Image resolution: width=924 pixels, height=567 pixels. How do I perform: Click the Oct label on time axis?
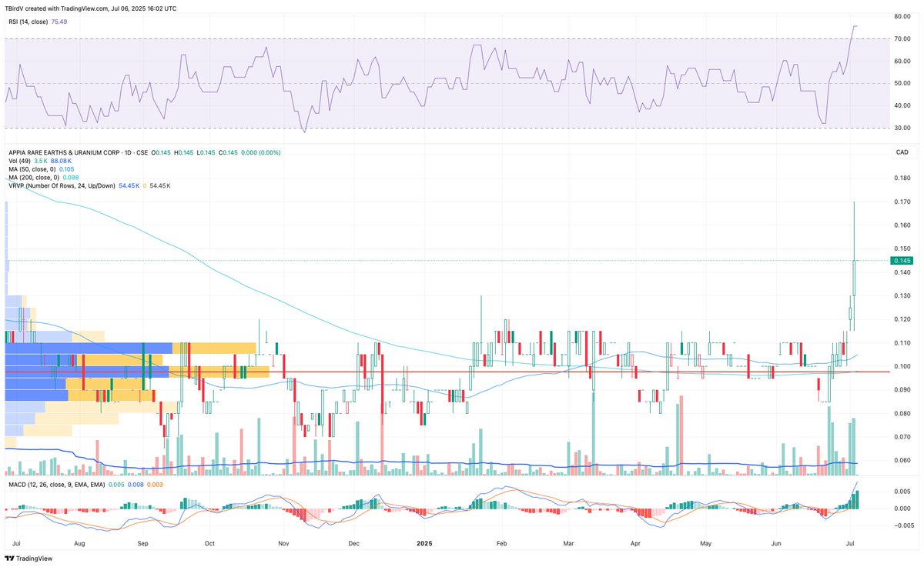coord(210,542)
